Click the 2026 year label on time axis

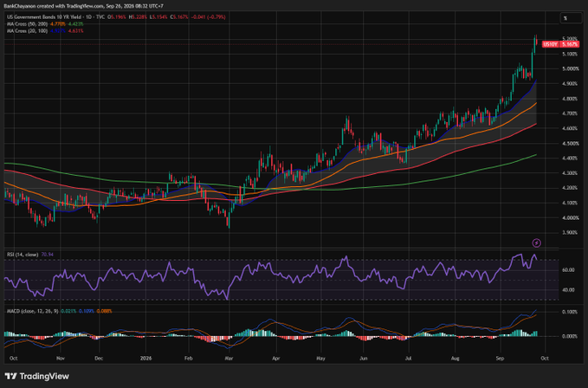coord(145,359)
